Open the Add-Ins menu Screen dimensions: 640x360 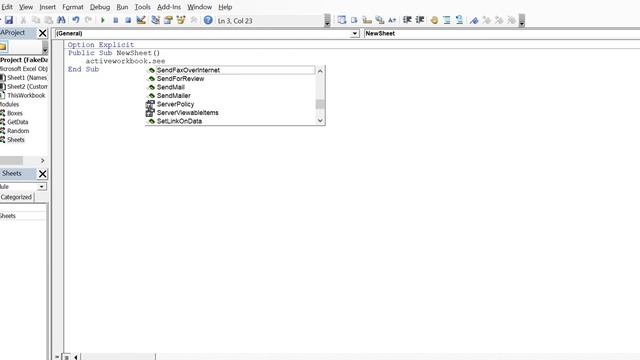point(169,7)
